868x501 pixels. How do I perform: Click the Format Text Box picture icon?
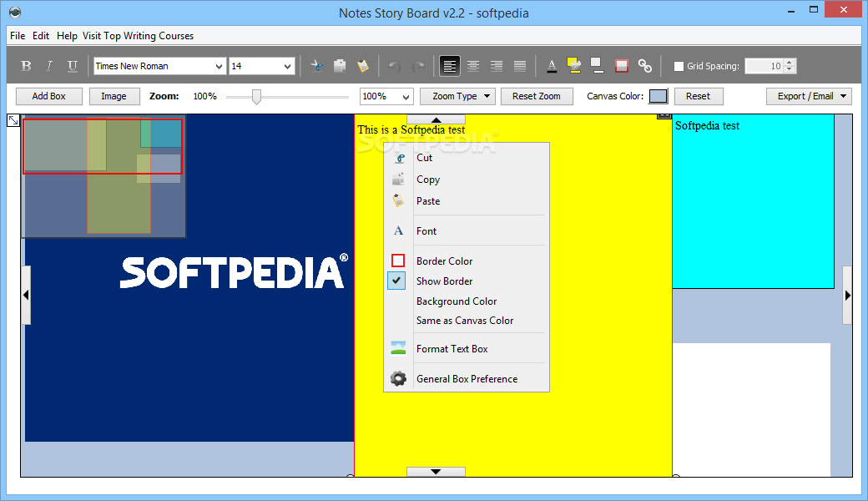398,348
